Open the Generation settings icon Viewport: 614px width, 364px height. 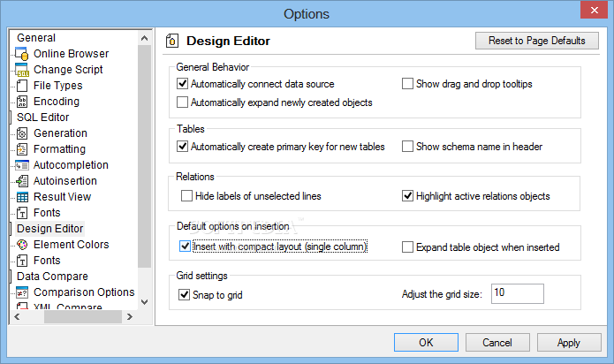[22, 133]
